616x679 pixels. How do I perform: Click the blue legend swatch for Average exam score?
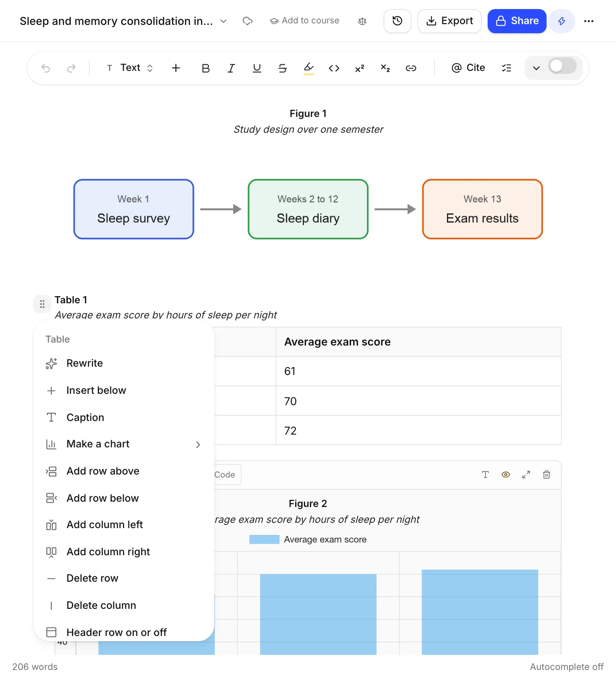click(264, 539)
